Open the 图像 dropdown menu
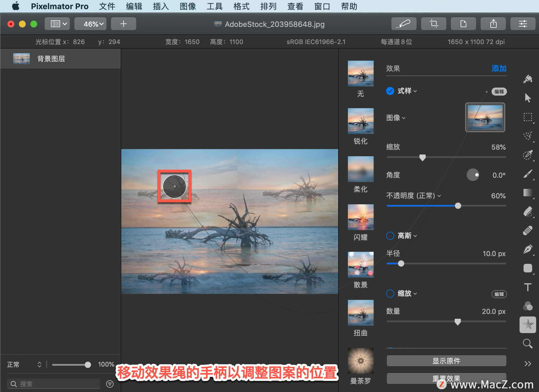Viewport: 539px width, 392px height. (396, 118)
